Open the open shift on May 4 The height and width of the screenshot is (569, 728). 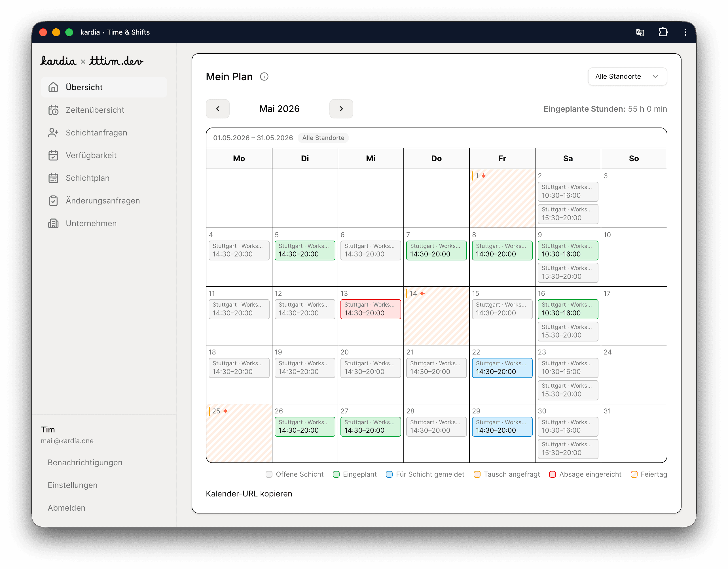tap(239, 250)
